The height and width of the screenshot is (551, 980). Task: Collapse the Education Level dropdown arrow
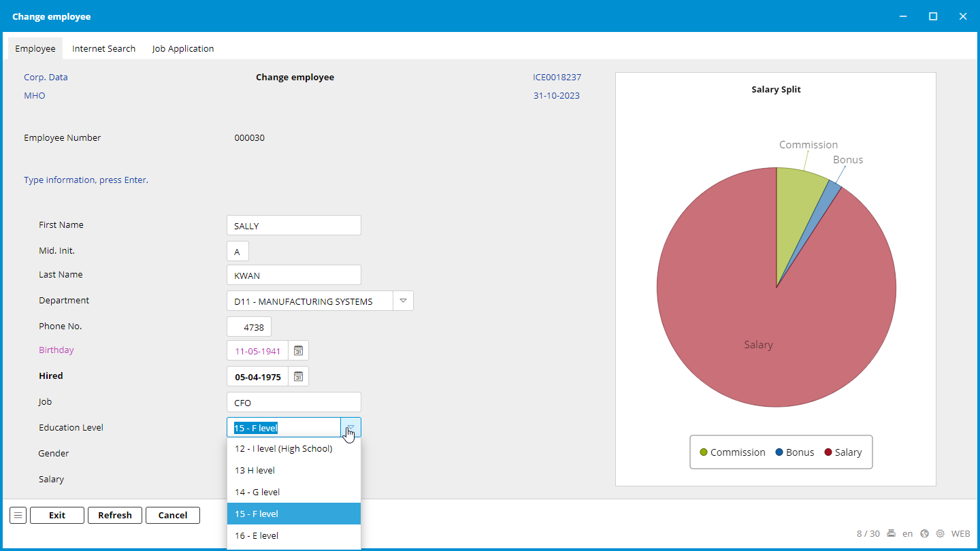(x=350, y=428)
